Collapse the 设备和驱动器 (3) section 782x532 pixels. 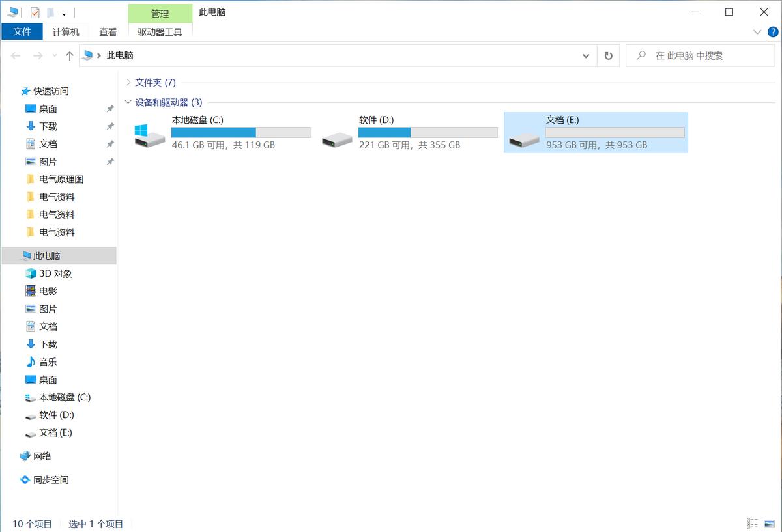128,102
